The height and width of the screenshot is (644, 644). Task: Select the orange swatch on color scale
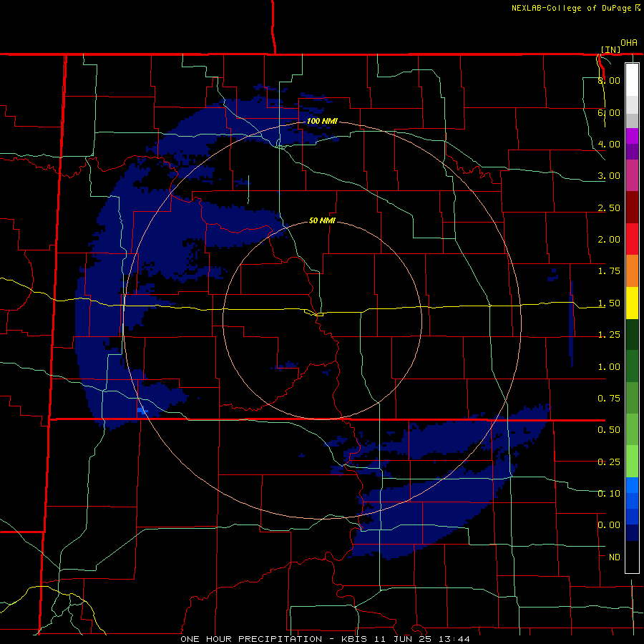632,271
